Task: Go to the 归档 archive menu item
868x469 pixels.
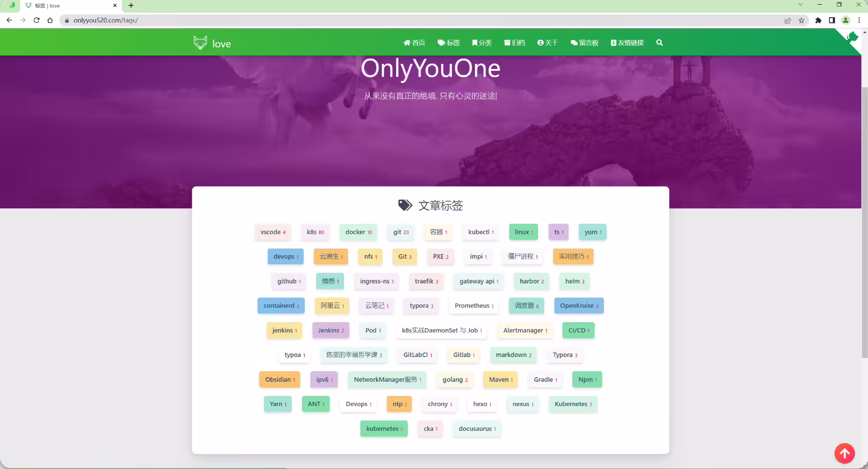Action: [514, 42]
